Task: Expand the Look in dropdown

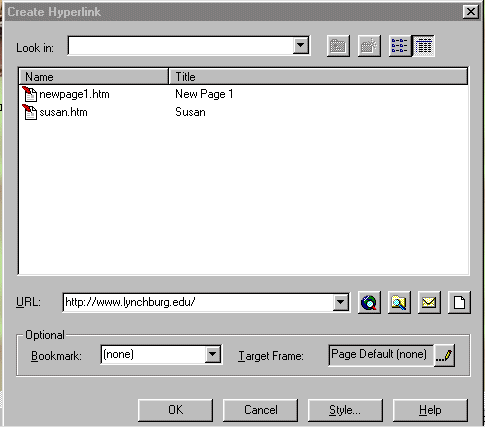Action: 301,45
